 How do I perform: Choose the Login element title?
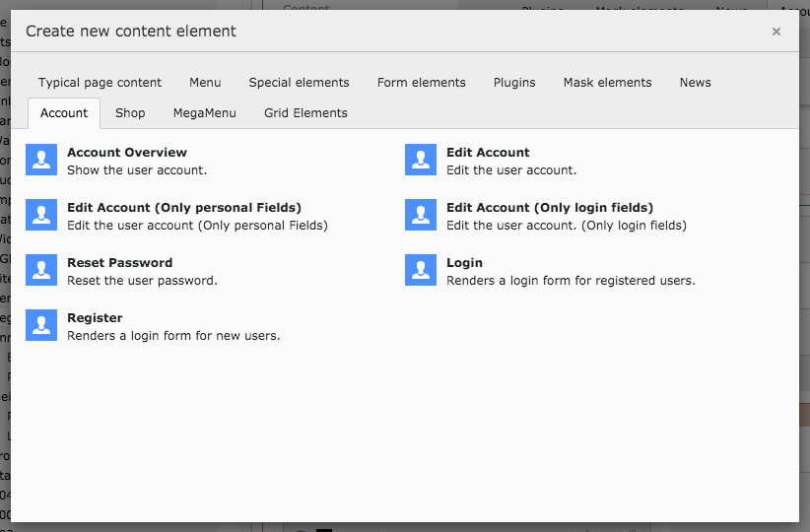click(x=464, y=263)
